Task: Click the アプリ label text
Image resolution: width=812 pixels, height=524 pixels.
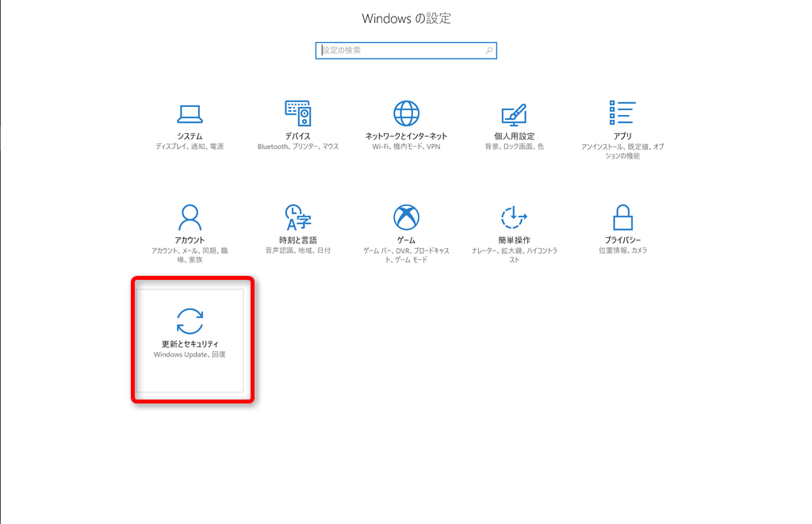Action: point(622,136)
